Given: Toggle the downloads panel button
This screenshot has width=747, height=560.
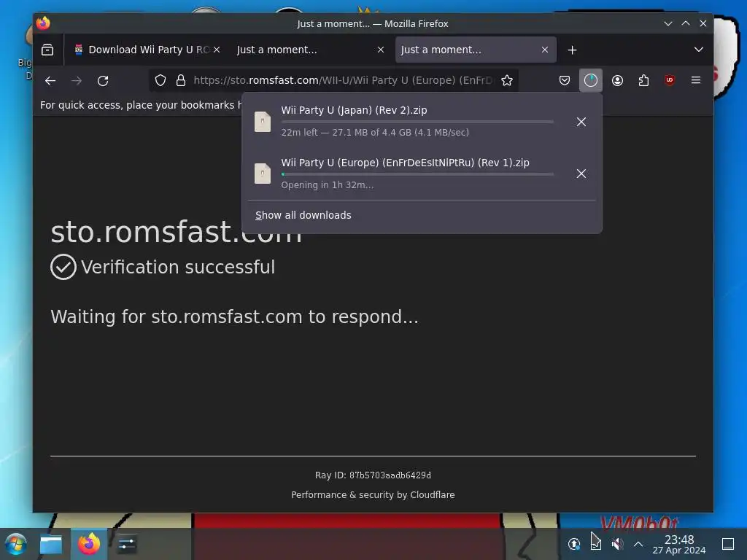Looking at the screenshot, I should point(591,80).
